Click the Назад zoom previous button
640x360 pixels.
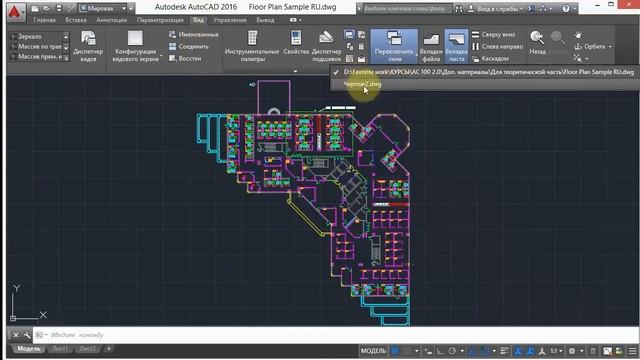tap(537, 42)
